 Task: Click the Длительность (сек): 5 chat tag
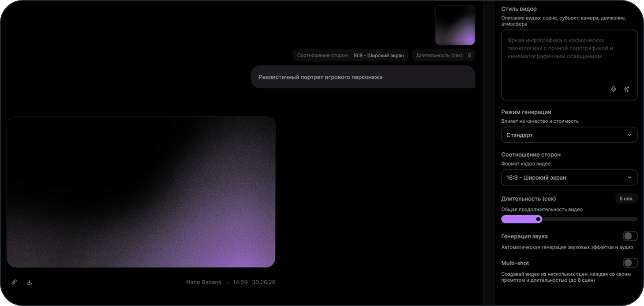click(444, 56)
